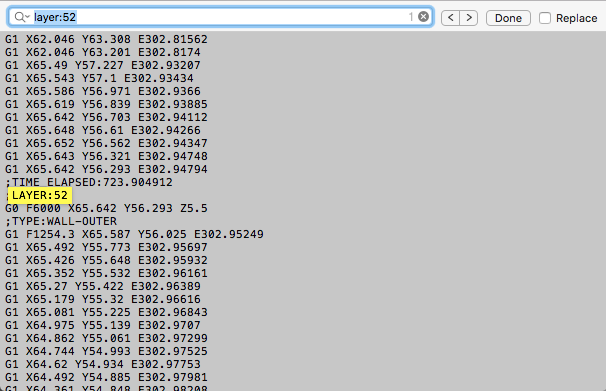
Task: Click line ending E302.94794
Action: [x=106, y=169]
